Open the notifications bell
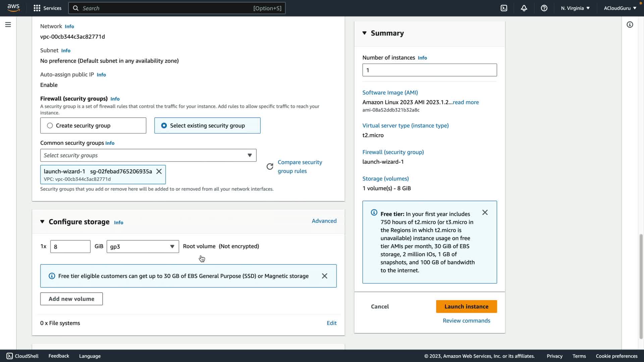The width and height of the screenshot is (644, 362). point(524,8)
